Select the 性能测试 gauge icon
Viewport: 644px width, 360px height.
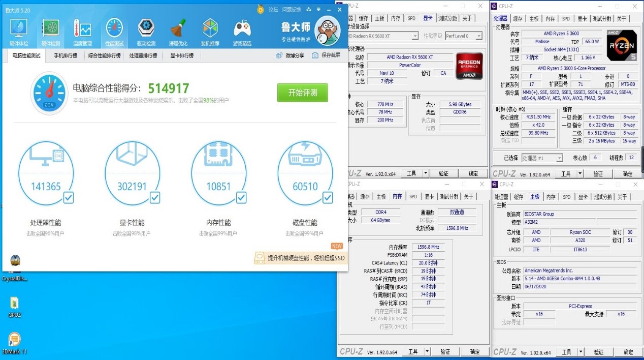(114, 28)
